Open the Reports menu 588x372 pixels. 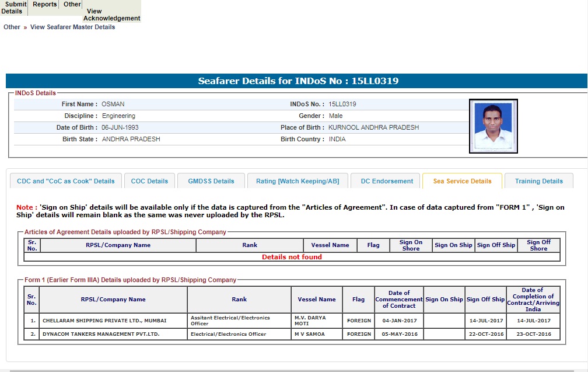click(x=45, y=5)
